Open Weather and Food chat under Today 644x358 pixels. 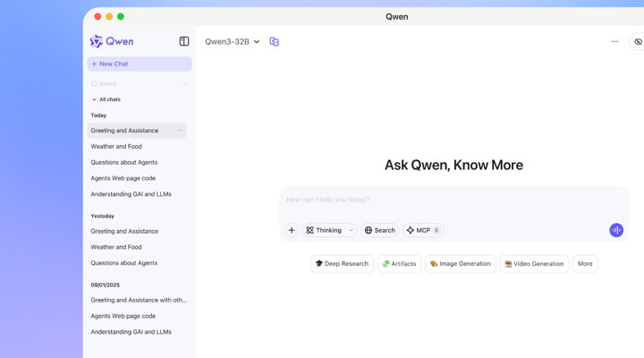(116, 146)
